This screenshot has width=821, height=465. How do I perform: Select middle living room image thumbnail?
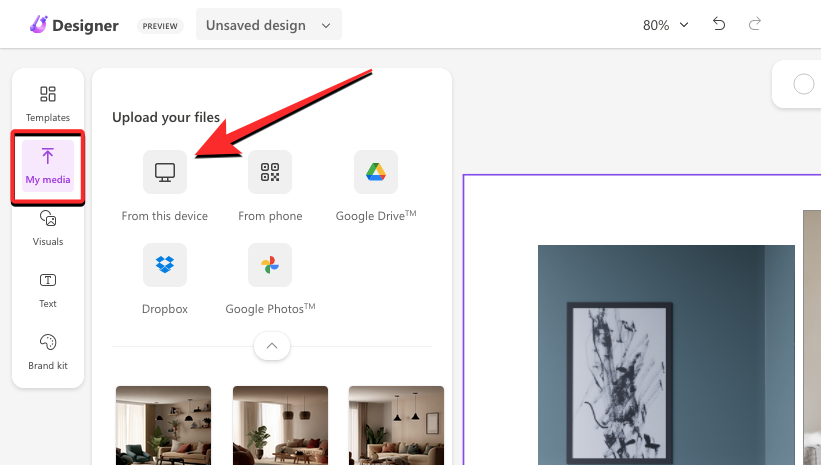point(280,425)
